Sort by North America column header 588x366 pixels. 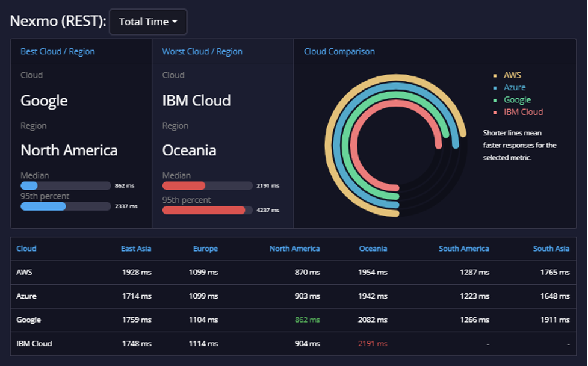click(x=294, y=249)
